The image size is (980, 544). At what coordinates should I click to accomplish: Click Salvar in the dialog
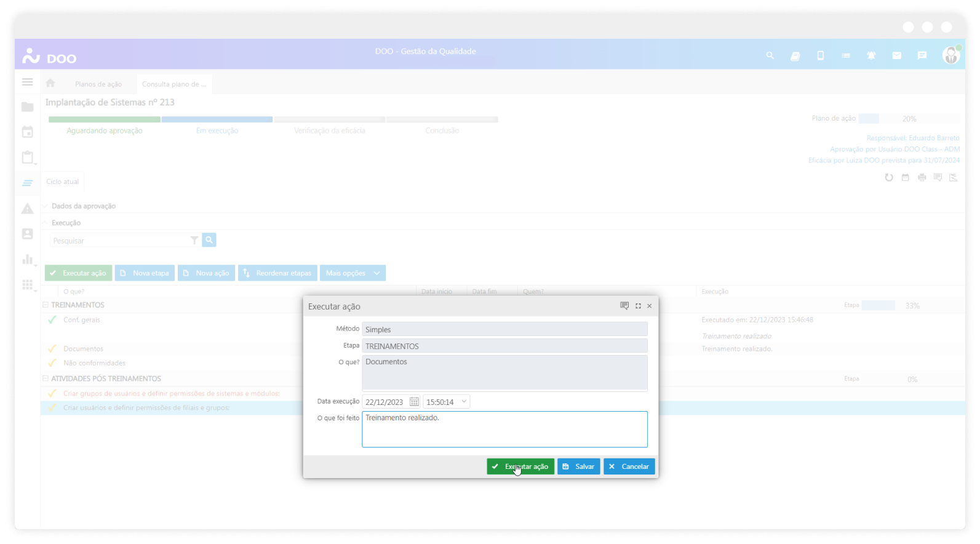pos(578,466)
